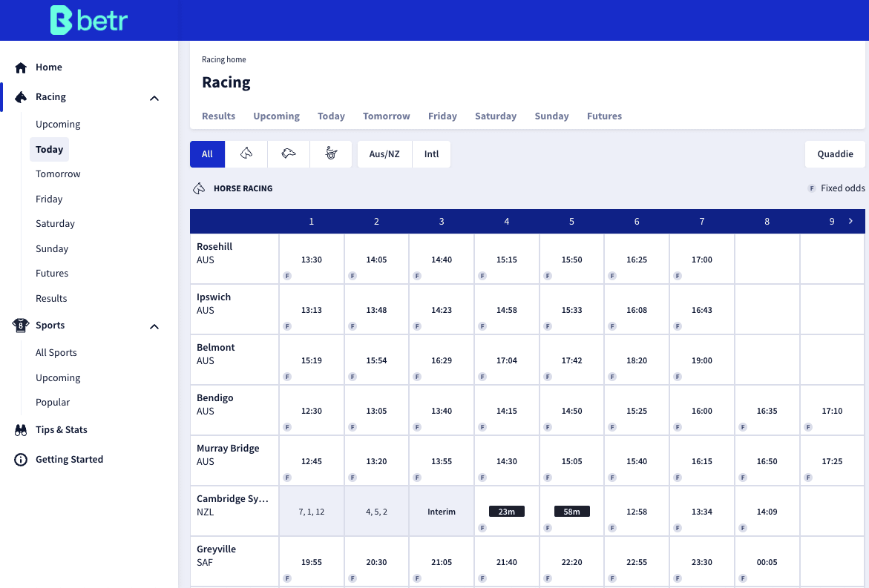The width and height of the screenshot is (869, 588).
Task: Open Rosehill race 1 at 13:30
Action: [x=312, y=259]
